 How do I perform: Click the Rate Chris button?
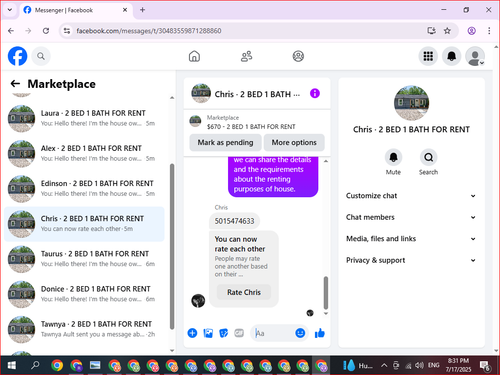244,292
